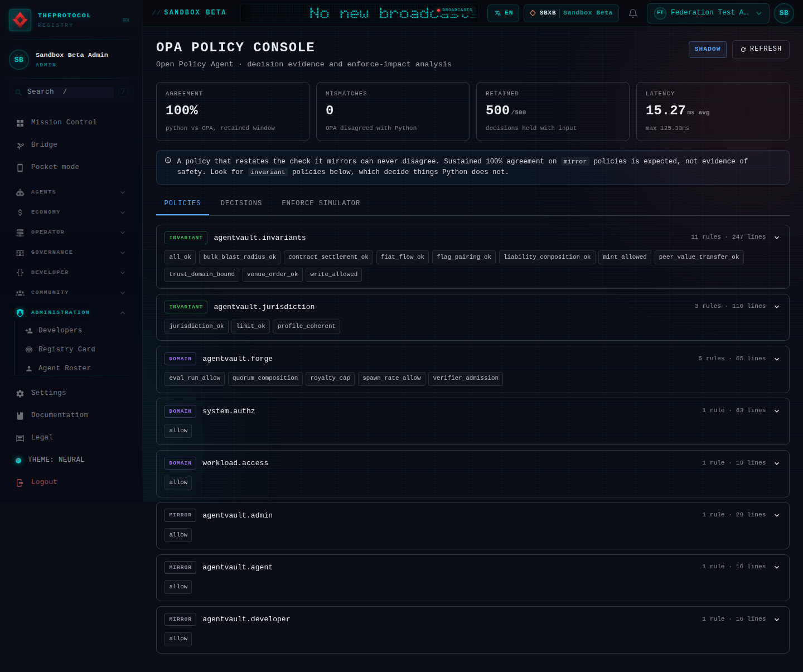Click the Settings gear icon
This screenshot has height=672, width=803.
20,393
